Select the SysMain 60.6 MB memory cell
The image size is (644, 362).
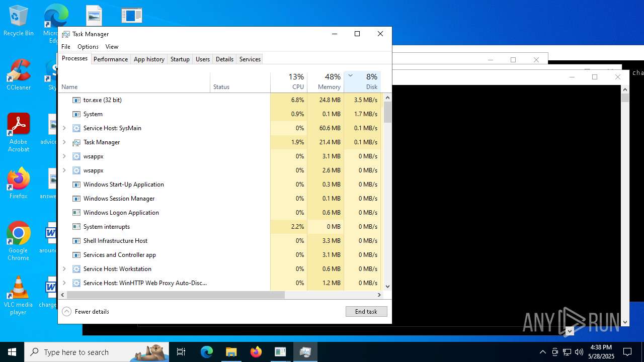[326, 128]
